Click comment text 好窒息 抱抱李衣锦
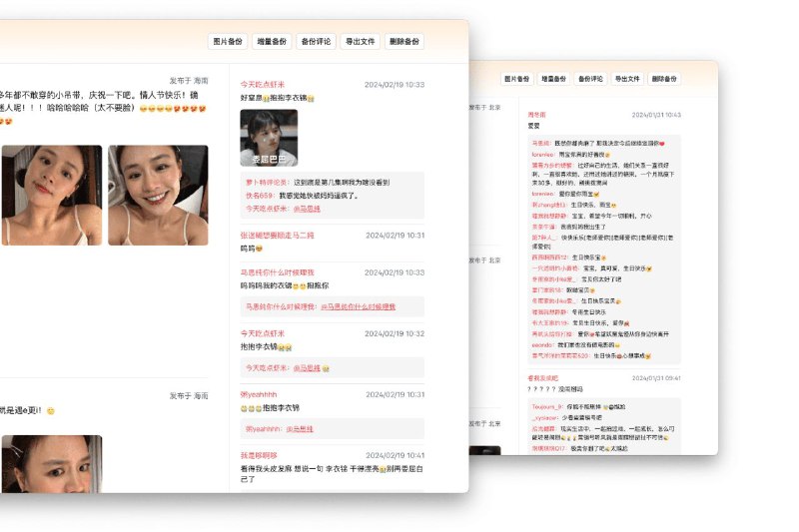This screenshot has height=532, width=799. point(278,98)
